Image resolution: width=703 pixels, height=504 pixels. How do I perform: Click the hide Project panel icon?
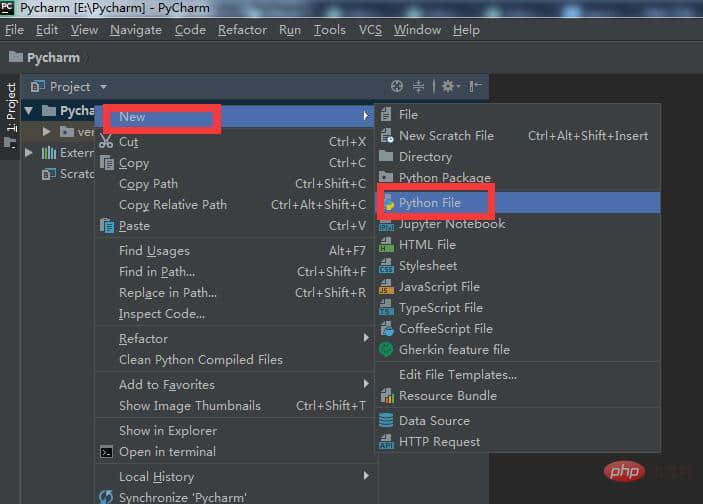pyautogui.click(x=475, y=86)
